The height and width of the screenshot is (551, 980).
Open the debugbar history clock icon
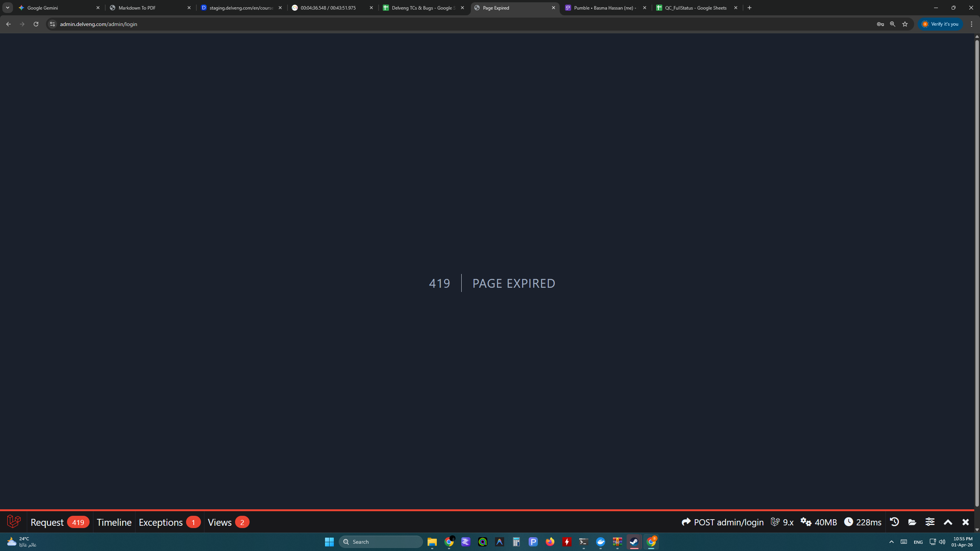point(894,522)
